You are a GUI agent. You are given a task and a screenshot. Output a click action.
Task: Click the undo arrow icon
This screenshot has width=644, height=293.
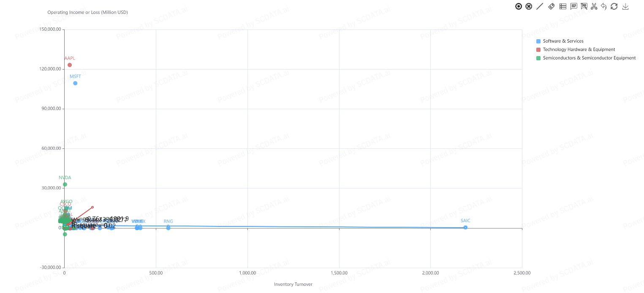coord(604,6)
